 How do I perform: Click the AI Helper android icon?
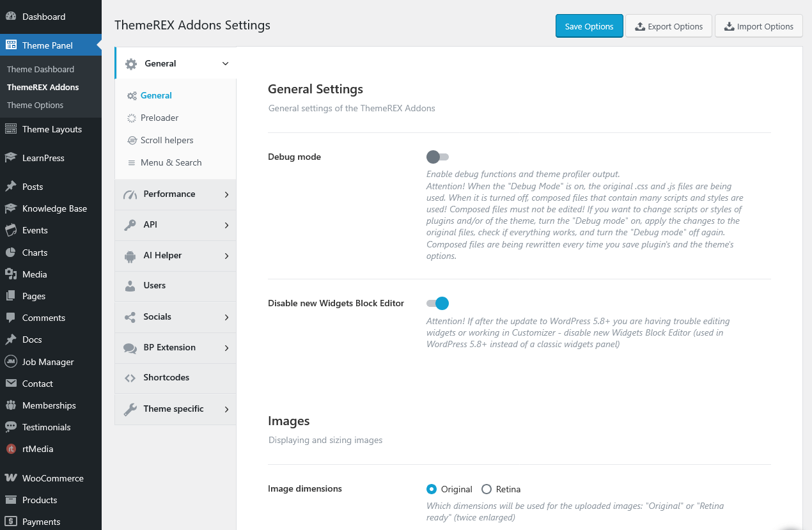[130, 256]
